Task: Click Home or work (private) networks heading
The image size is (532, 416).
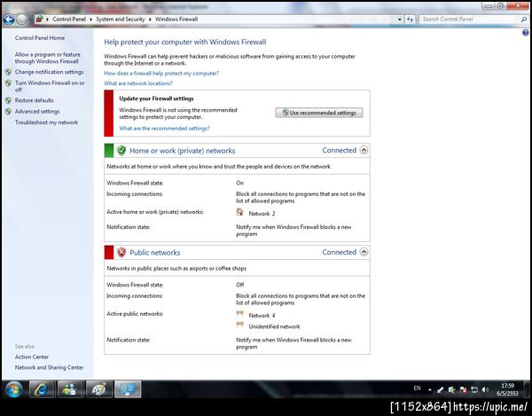Action: 183,151
